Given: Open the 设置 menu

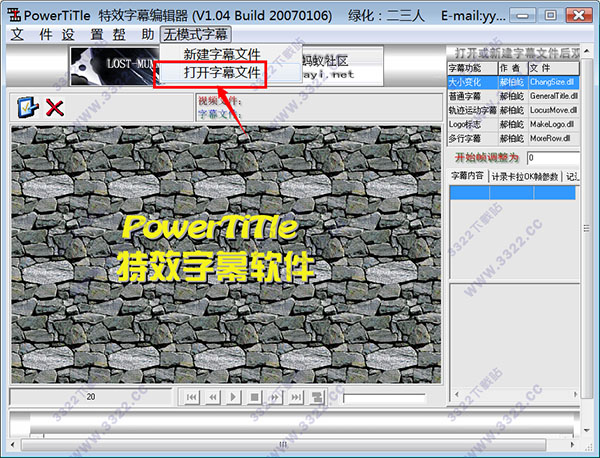Looking at the screenshot, I should (x=83, y=35).
